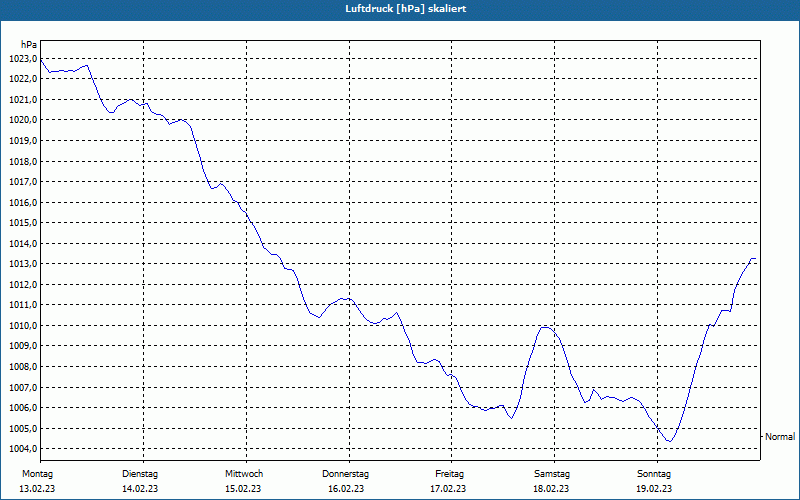Screen dimensions: 800x500
Task: Click the 18.02.23 date label
Action: [x=551, y=489]
